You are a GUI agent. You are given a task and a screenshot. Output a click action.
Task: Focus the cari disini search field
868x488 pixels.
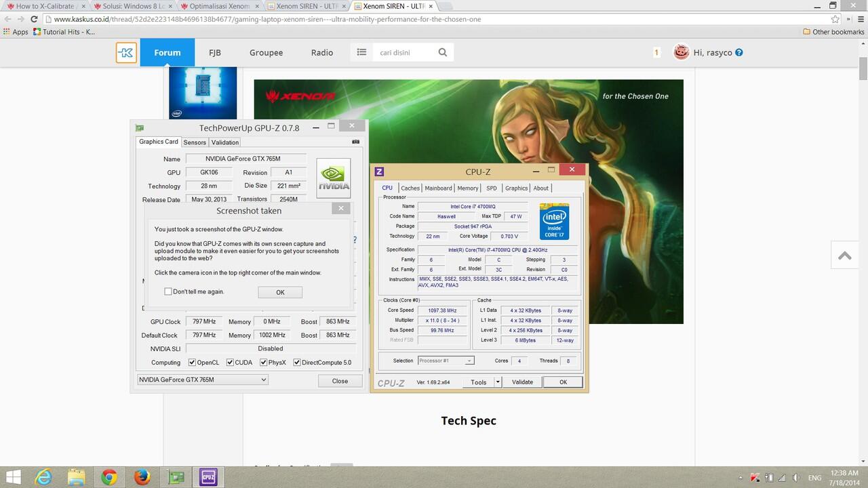(406, 52)
